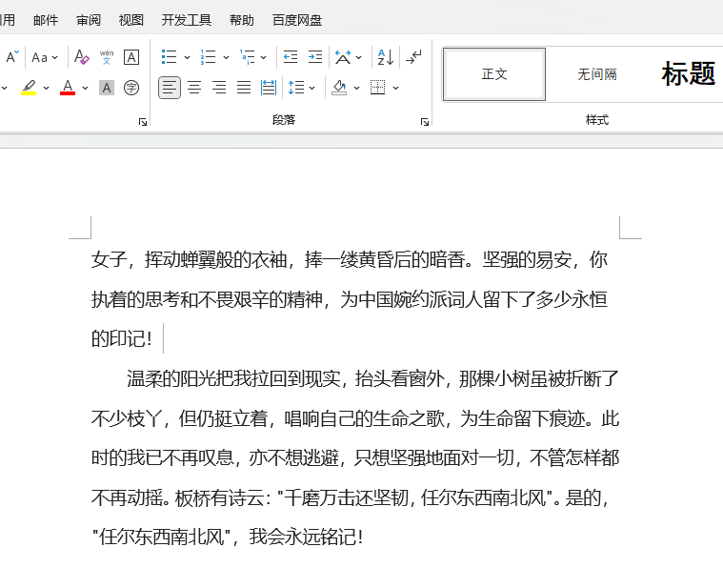This screenshot has width=723, height=588.
Task: Open the Asian Layout button
Action: (x=343, y=57)
